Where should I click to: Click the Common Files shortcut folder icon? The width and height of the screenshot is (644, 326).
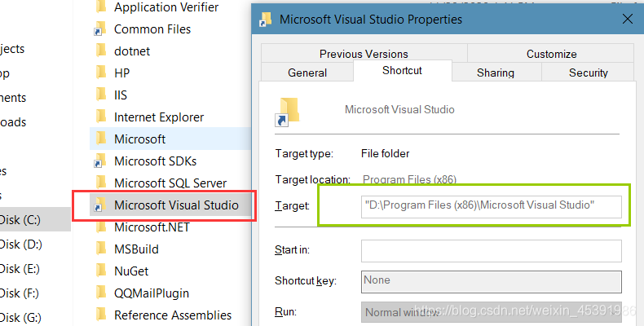pyautogui.click(x=100, y=29)
